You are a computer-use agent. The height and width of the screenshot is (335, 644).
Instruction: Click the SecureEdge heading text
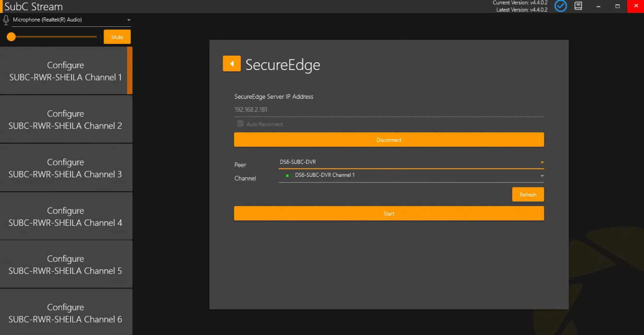pos(283,65)
